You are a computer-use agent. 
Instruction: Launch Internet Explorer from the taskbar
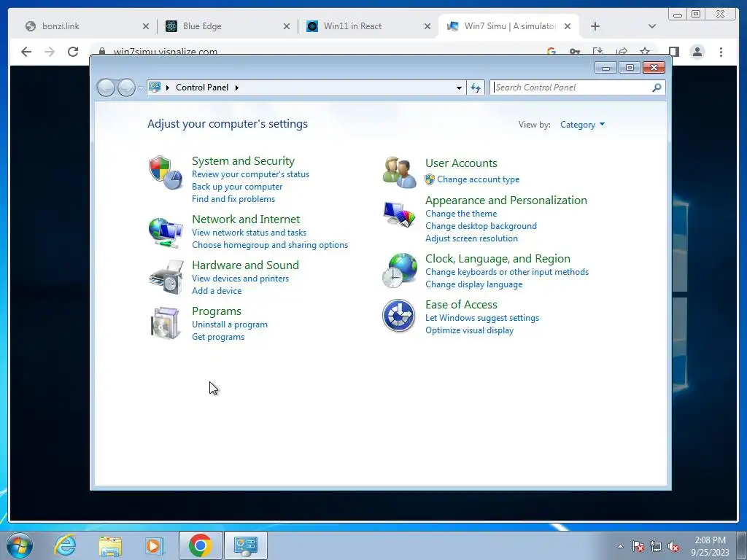[65, 545]
